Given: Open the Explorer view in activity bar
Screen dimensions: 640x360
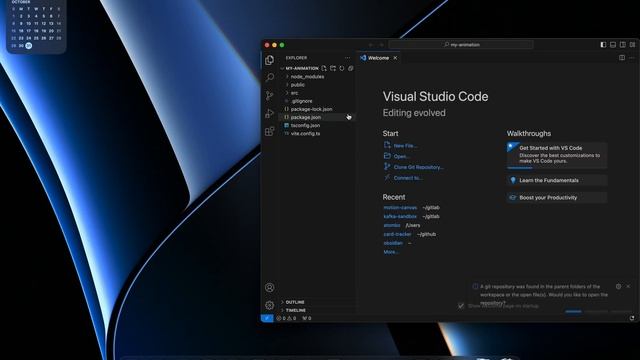Looking at the screenshot, I should click(269, 60).
